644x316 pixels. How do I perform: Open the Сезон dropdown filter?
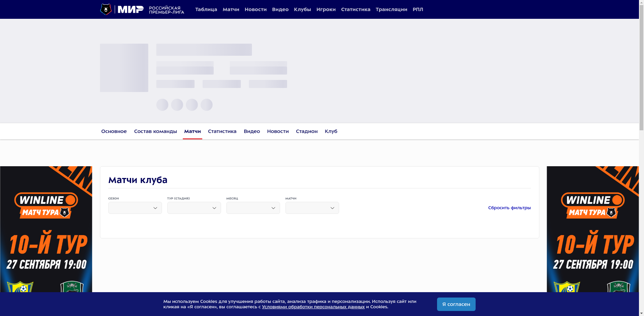[x=135, y=208]
